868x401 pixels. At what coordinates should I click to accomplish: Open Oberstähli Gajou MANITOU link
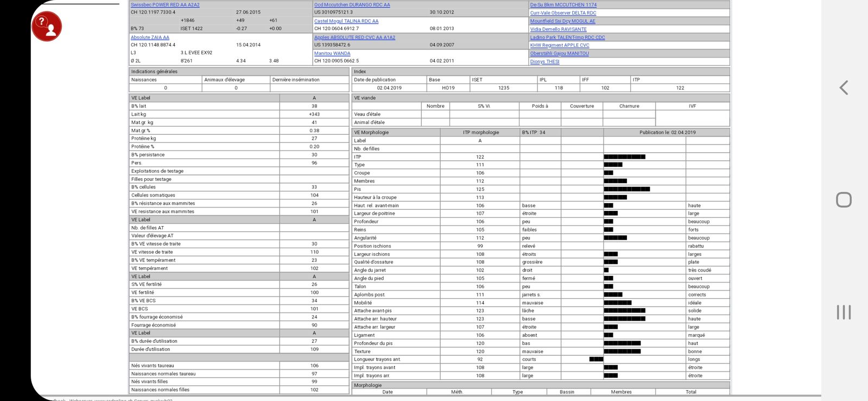click(559, 53)
